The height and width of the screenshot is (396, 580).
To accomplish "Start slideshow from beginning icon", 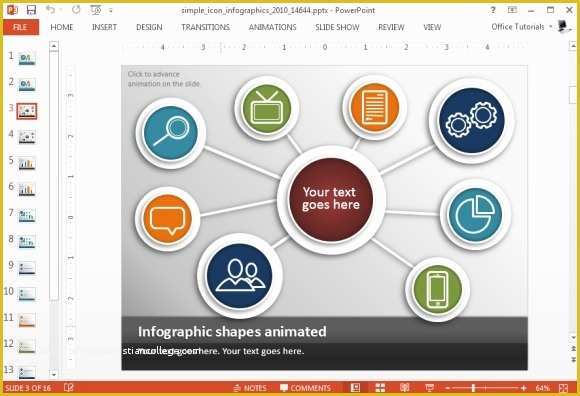I will click(x=96, y=10).
